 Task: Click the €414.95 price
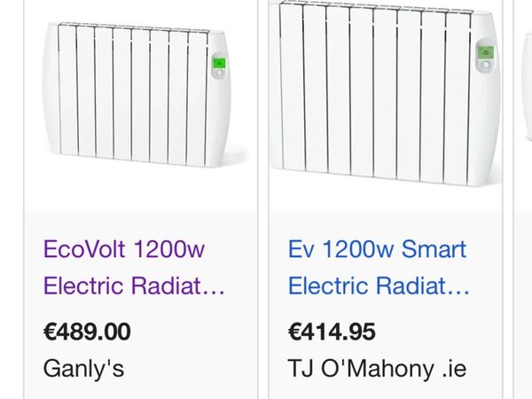point(332,332)
